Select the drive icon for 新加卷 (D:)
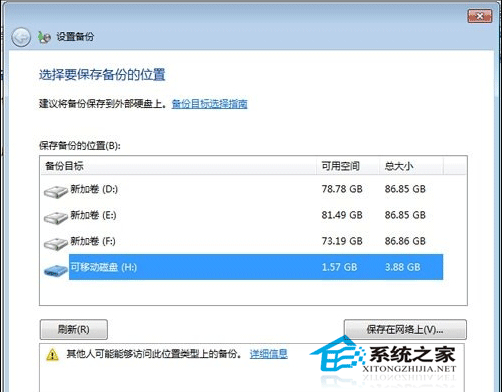Image resolution: width=502 pixels, height=392 pixels. pos(56,192)
